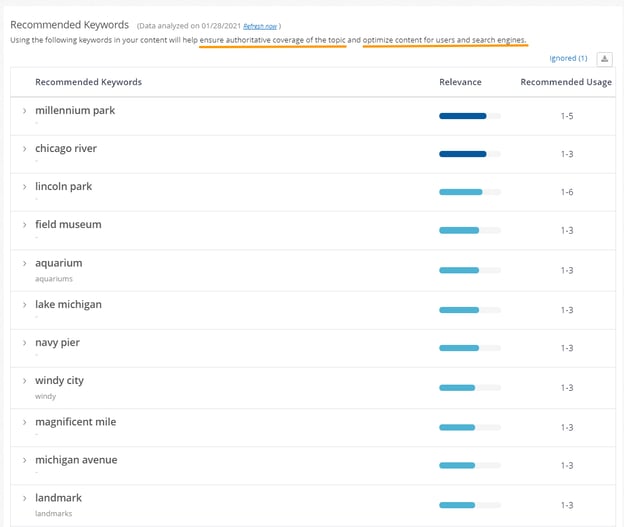This screenshot has height=527, width=624.
Task: Click the lincoln park relevance bar
Action: click(x=470, y=192)
